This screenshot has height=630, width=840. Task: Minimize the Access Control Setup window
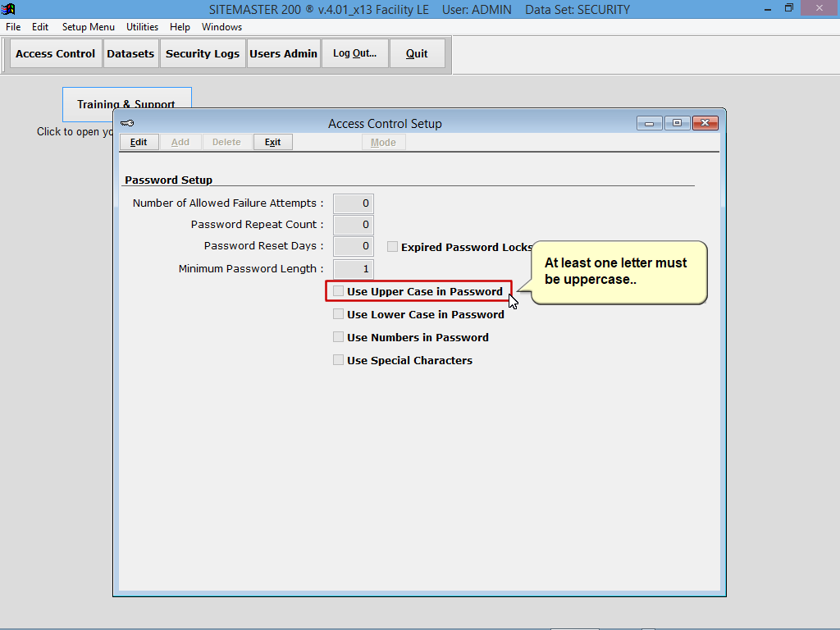tap(650, 123)
